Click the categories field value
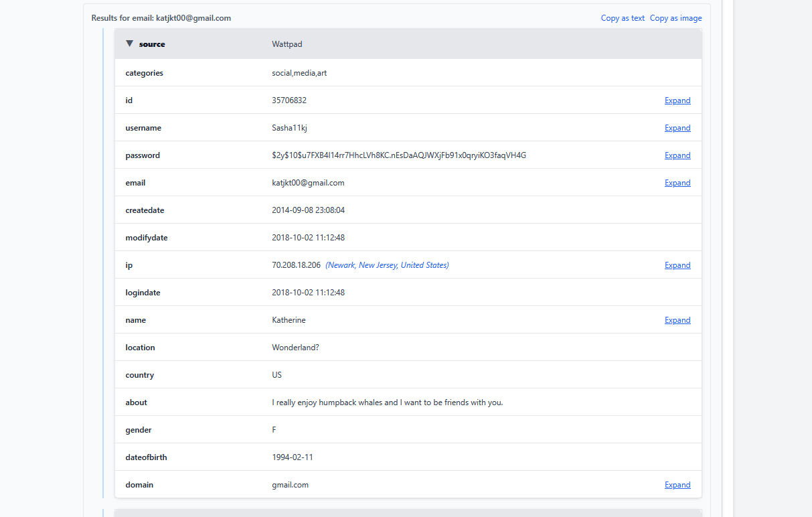812x517 pixels. tap(299, 73)
